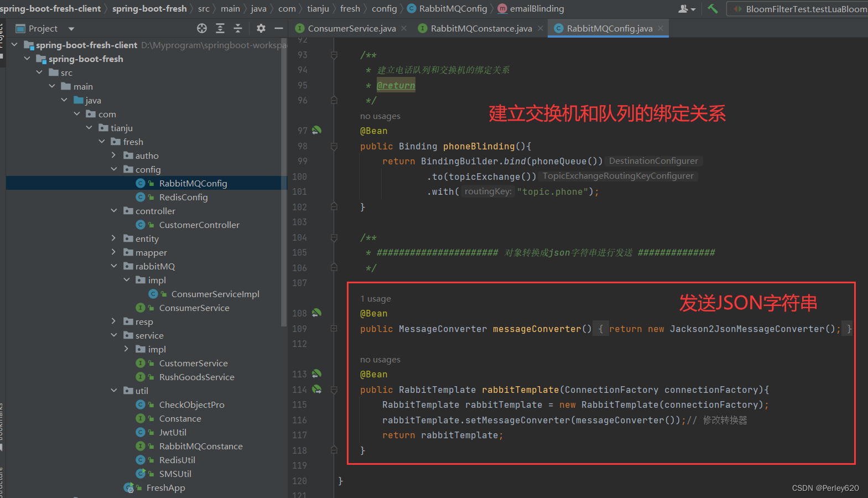Click the bean gutter icon on line 113
Screen dimensions: 868x498
(x=316, y=374)
